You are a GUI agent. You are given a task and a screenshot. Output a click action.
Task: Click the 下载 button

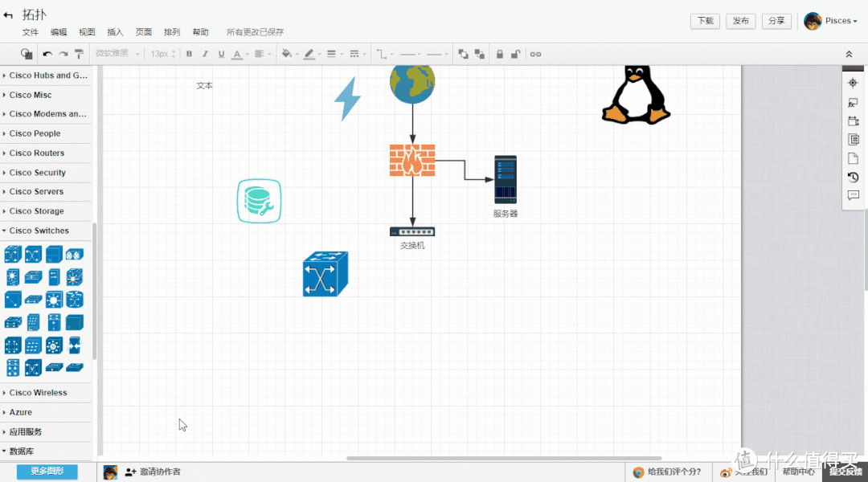click(705, 21)
